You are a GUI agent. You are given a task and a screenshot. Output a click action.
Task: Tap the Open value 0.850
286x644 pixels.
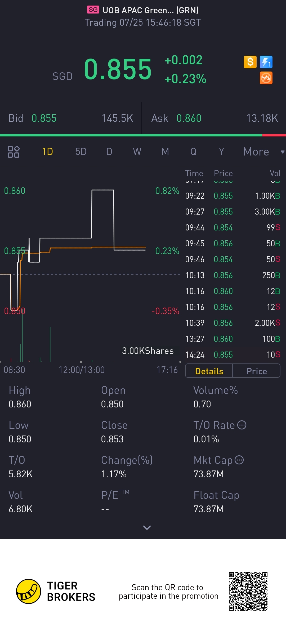[112, 404]
